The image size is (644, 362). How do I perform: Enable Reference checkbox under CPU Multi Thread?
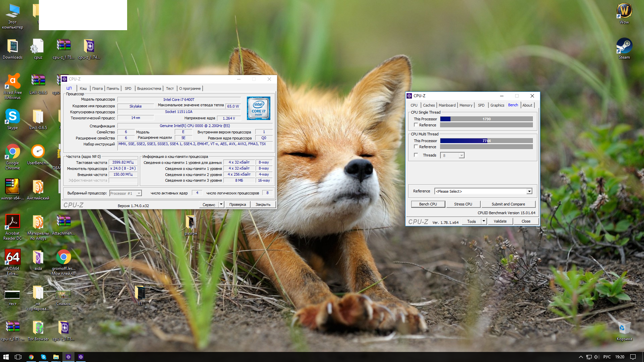point(416,147)
